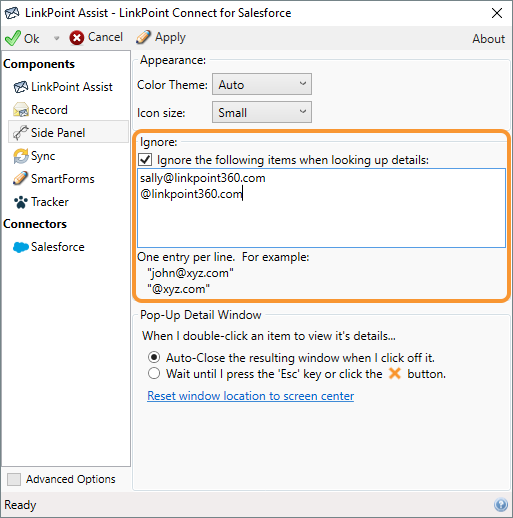The image size is (513, 518).
Task: Click the red Cancel icon
Action: 77,38
